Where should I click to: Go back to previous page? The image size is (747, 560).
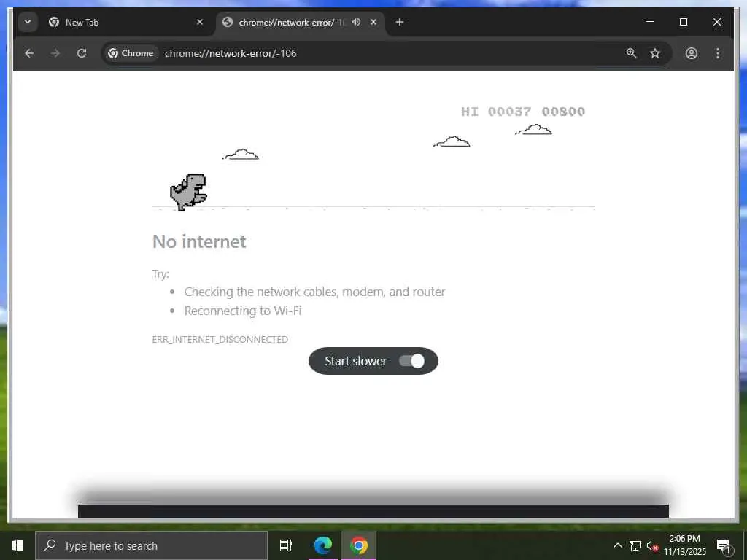click(x=29, y=53)
